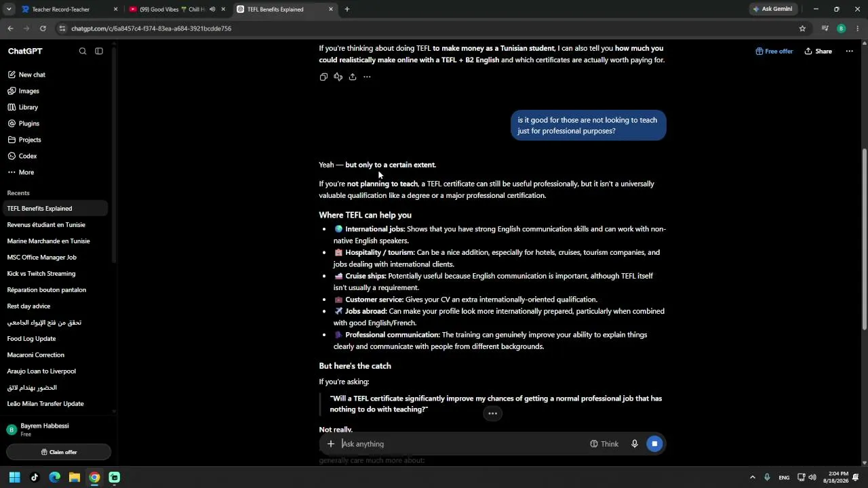Open Images in sidebar
868x488 pixels.
[54, 91]
